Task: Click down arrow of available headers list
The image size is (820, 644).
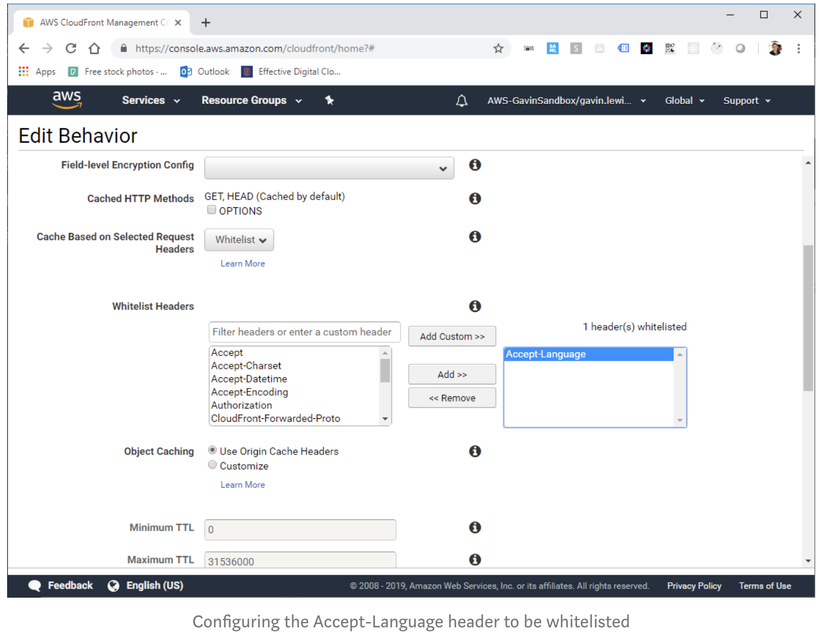Action: pyautogui.click(x=385, y=419)
